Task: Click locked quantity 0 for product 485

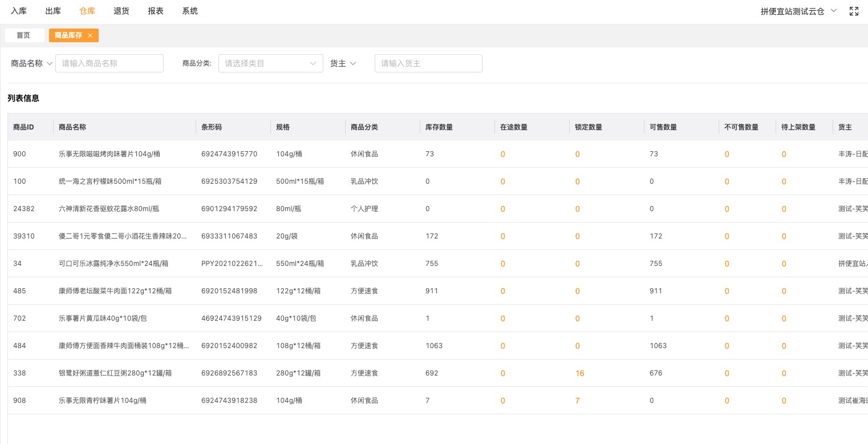Action: click(x=578, y=291)
